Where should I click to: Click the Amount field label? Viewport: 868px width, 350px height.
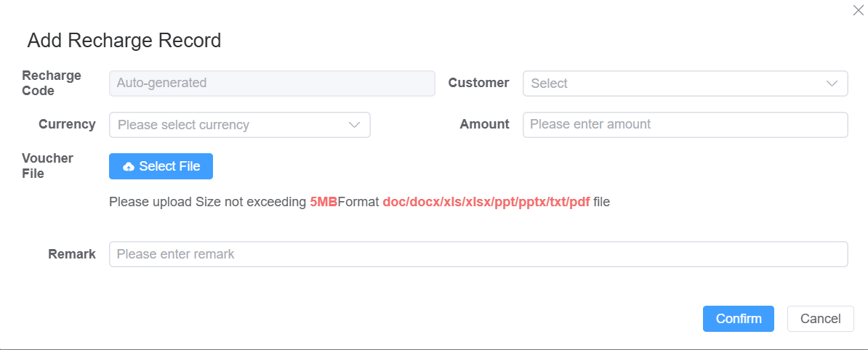point(484,124)
